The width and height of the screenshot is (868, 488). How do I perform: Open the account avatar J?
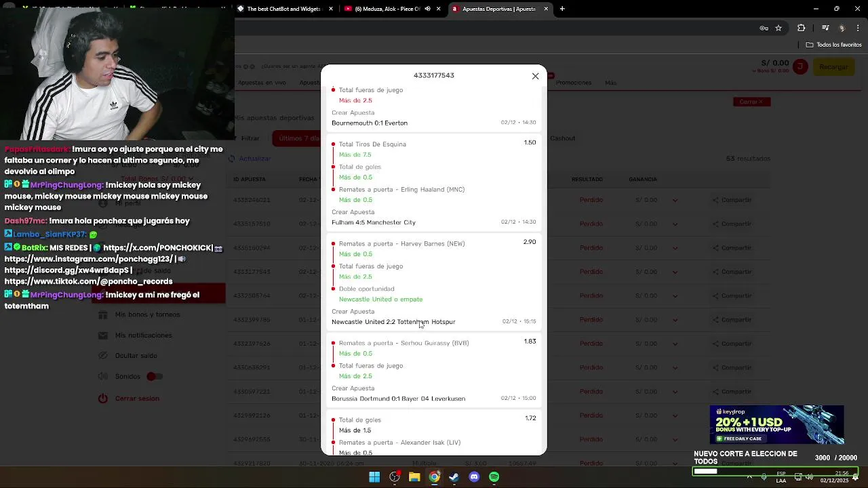coord(801,66)
